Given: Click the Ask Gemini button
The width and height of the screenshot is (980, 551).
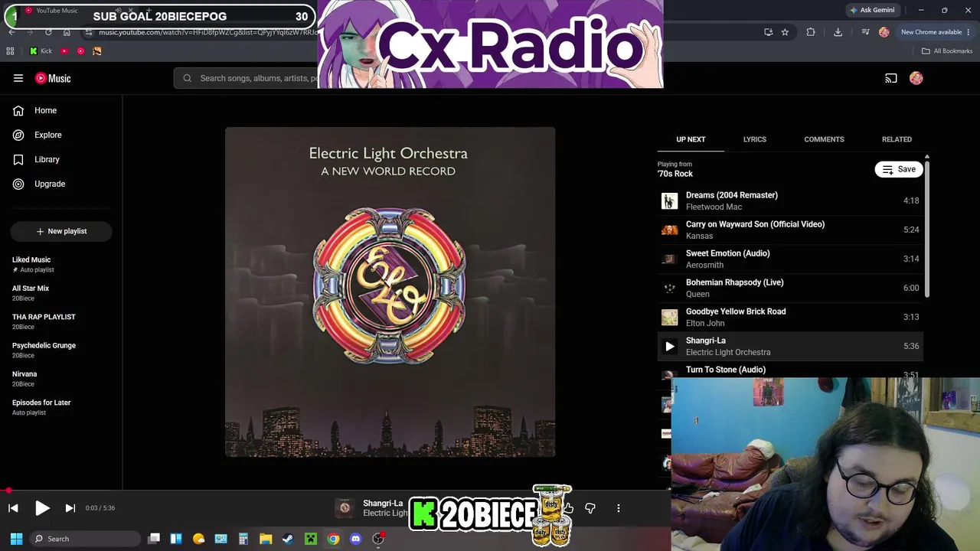Looking at the screenshot, I should pyautogui.click(x=872, y=10).
